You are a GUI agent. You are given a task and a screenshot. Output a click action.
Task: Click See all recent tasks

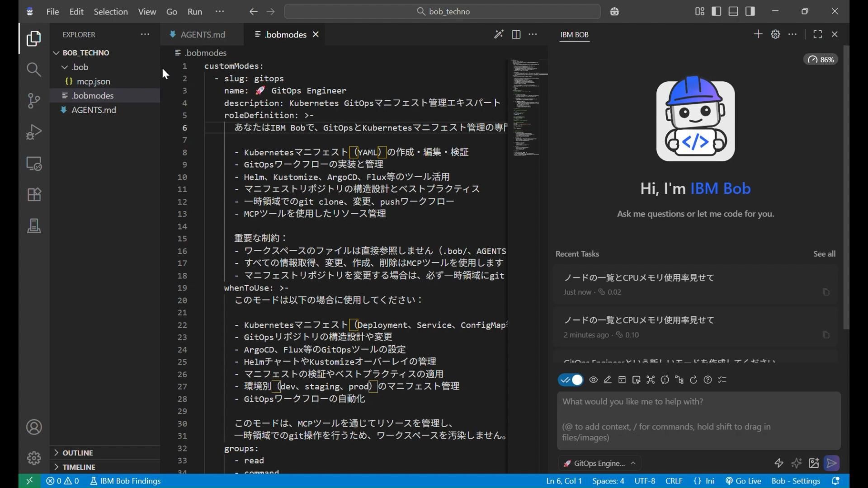tap(824, 254)
